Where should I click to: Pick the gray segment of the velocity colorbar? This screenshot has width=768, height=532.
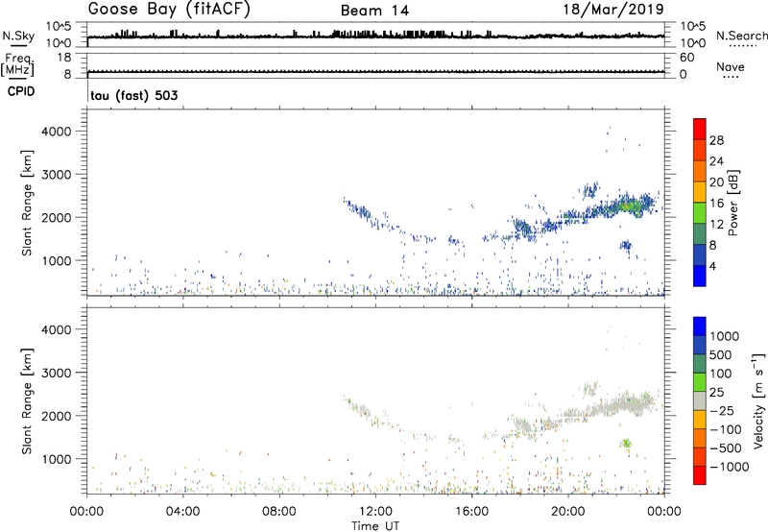[700, 400]
